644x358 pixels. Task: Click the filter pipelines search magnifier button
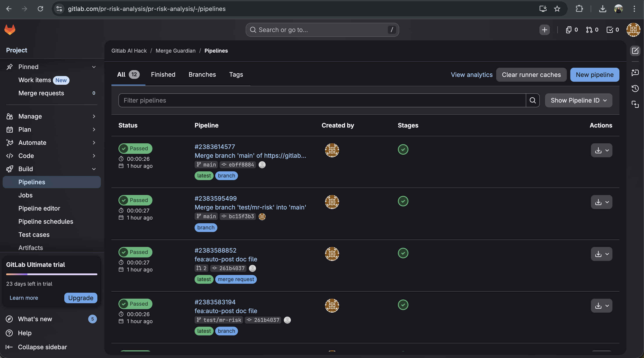533,100
